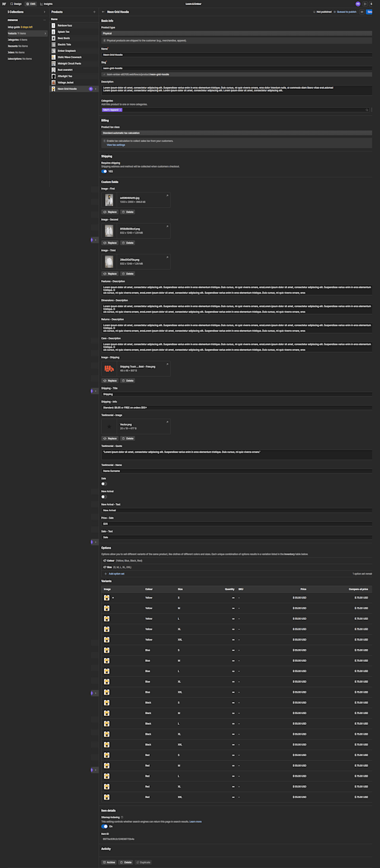
Task: Replace the Image - Second file
Action: pyautogui.click(x=110, y=243)
